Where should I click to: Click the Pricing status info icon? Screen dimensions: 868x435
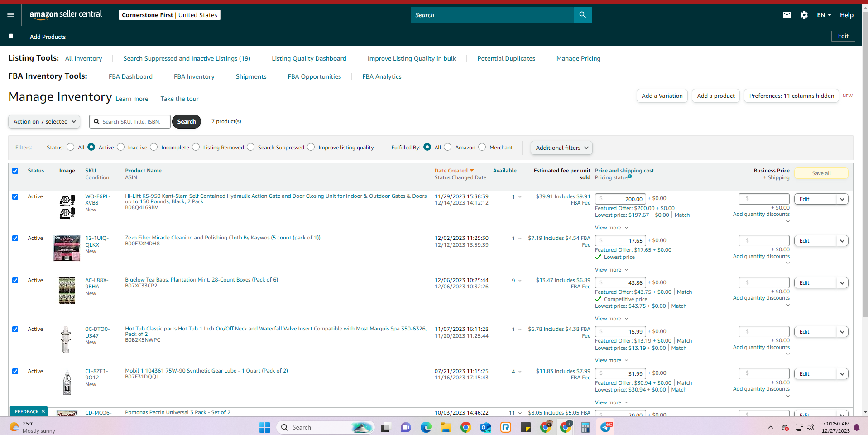tap(630, 177)
